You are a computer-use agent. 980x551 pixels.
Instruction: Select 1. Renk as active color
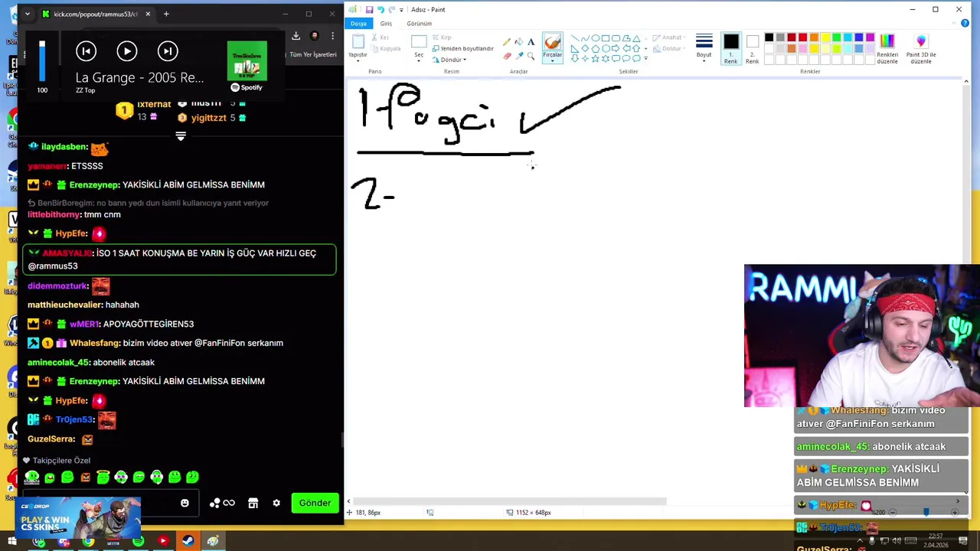[x=731, y=49]
